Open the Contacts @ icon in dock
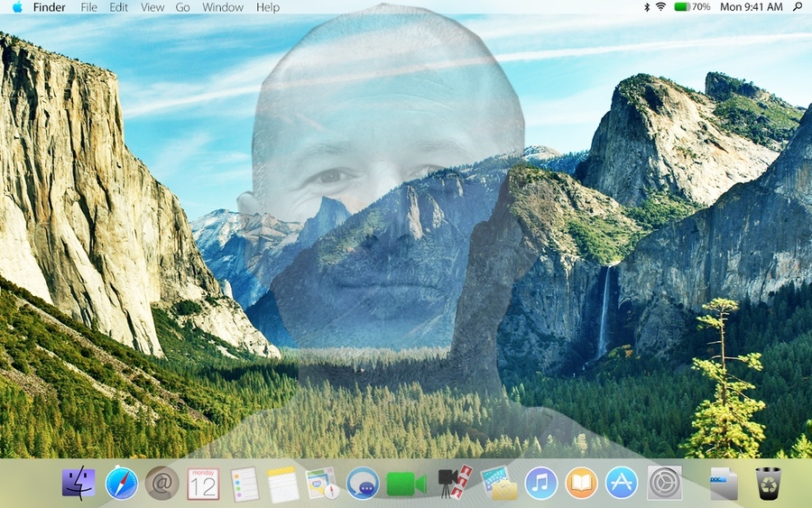The image size is (812, 508). (x=162, y=483)
